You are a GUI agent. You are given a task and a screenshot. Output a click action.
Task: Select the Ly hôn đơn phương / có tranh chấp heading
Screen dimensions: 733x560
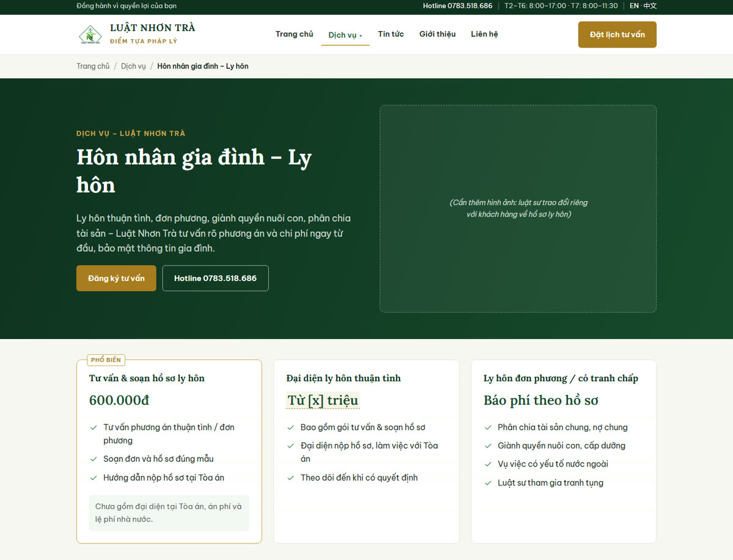561,379
